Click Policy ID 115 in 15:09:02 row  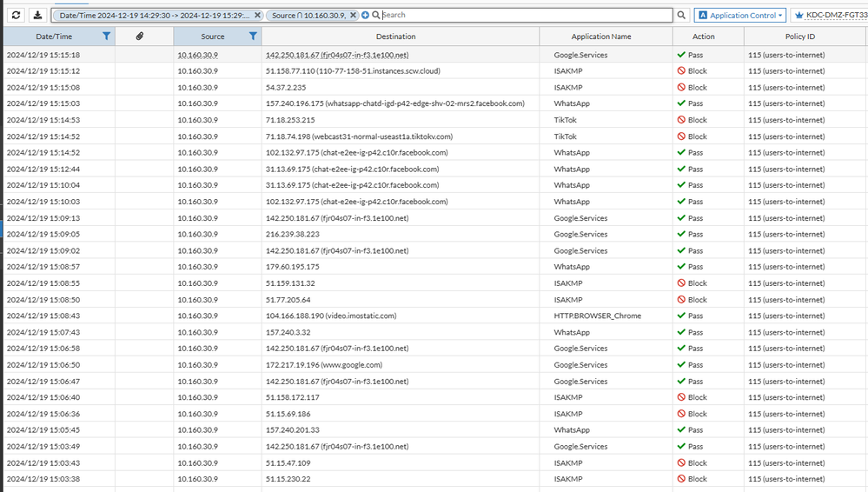click(786, 251)
